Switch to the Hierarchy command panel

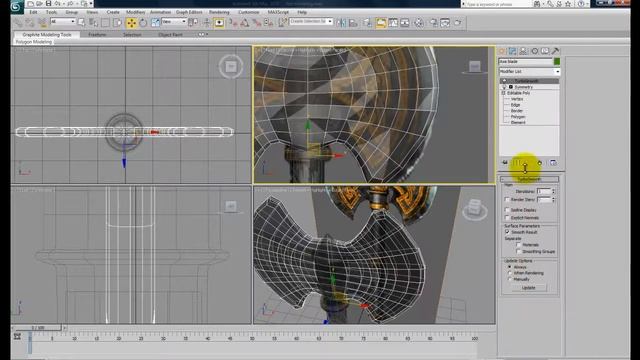click(523, 51)
